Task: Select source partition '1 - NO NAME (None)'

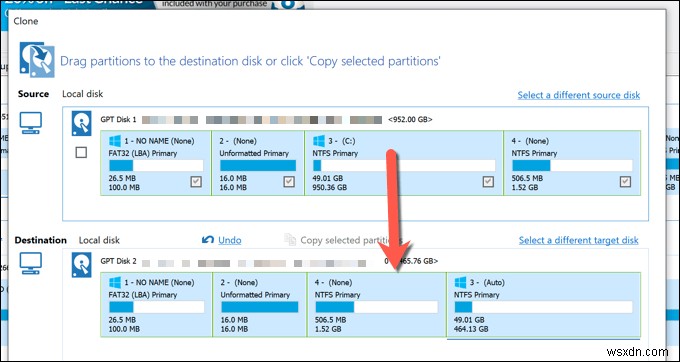Action: (x=156, y=163)
